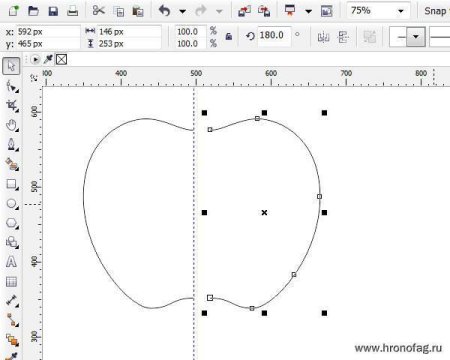Image resolution: width=450 pixels, height=360 pixels.
Task: Create a new document
Action: coord(14,11)
